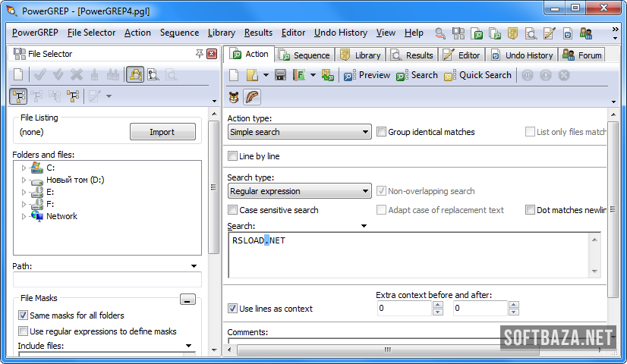The image size is (627, 364).
Task: Click the tiger mascot icon below Action toolbar
Action: (235, 97)
